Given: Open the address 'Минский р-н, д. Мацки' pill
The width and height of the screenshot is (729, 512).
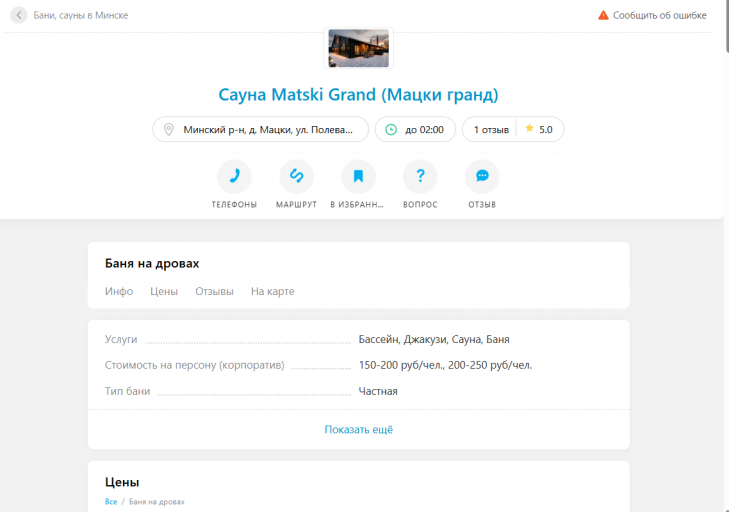Looking at the screenshot, I should 260,129.
